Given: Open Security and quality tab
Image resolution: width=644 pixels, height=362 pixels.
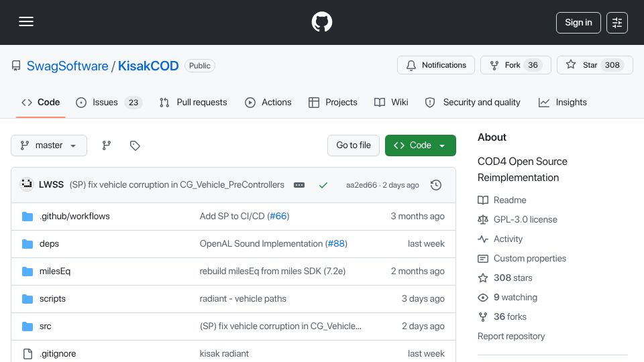Looking at the screenshot, I should pos(472,102).
